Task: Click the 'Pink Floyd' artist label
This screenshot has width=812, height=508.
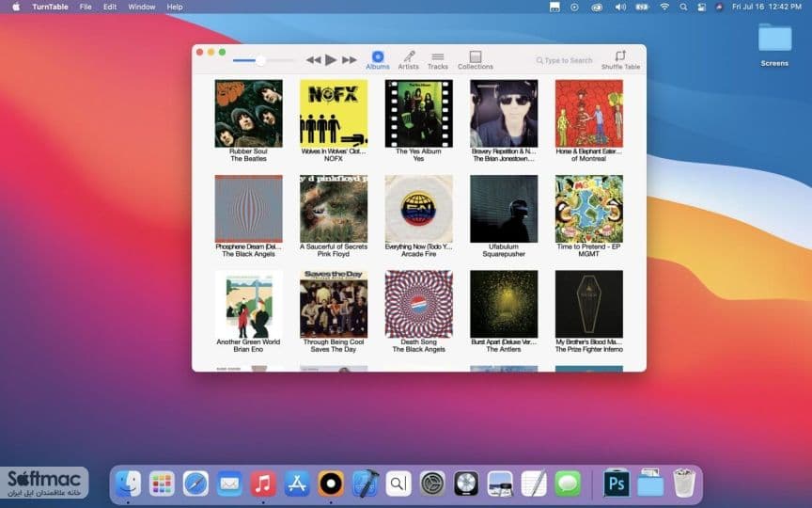Action: 334,254
